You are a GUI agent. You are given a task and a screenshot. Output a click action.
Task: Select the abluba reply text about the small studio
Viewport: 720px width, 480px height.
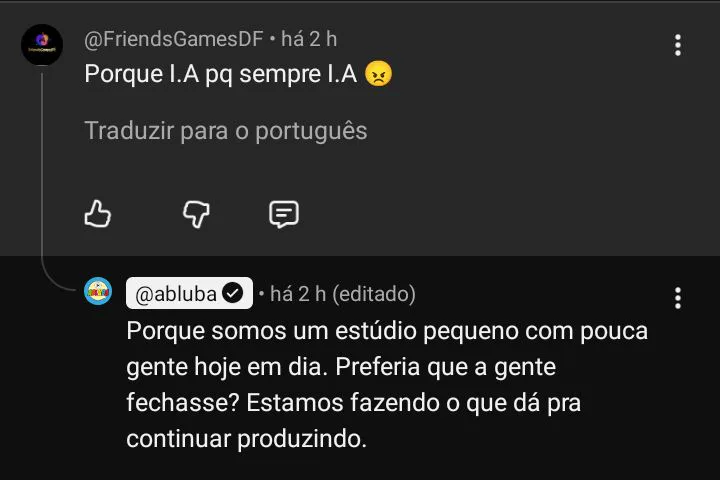pyautogui.click(x=386, y=384)
